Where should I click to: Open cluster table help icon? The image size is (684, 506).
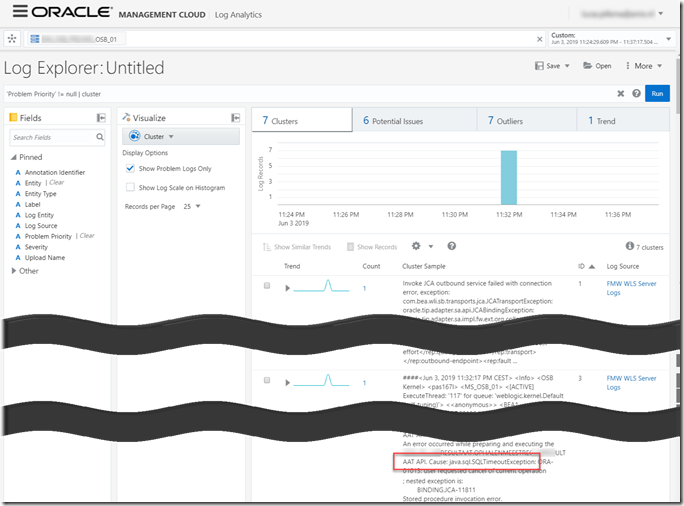451,246
